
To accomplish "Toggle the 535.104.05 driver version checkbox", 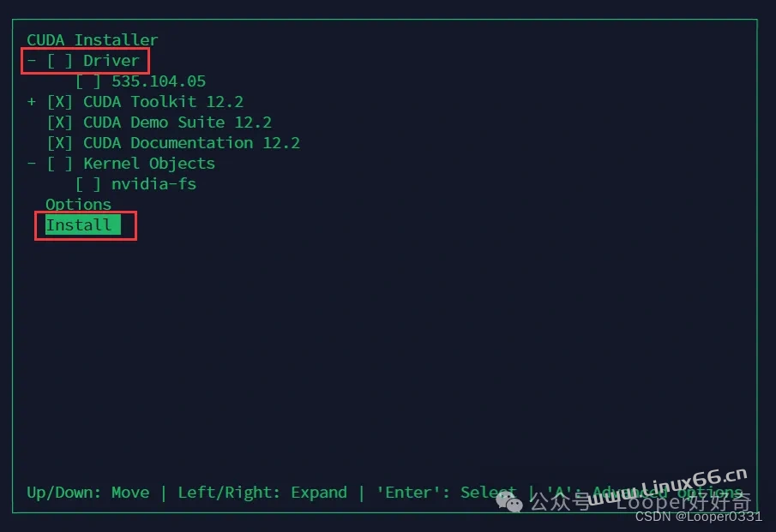I will pos(88,81).
